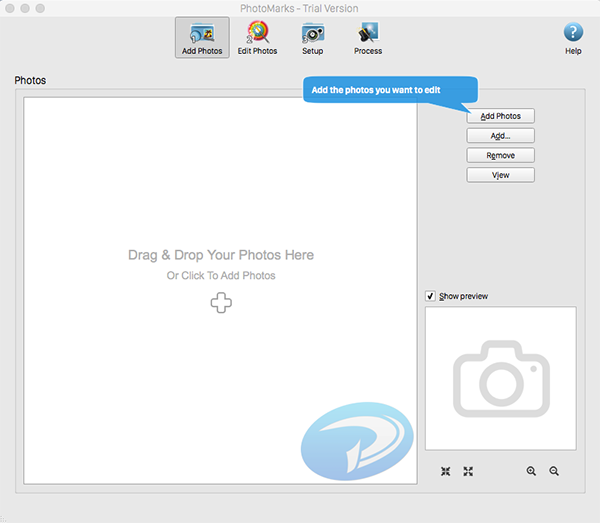Click the Show preview label text
This screenshot has height=523, width=600.
(x=463, y=296)
